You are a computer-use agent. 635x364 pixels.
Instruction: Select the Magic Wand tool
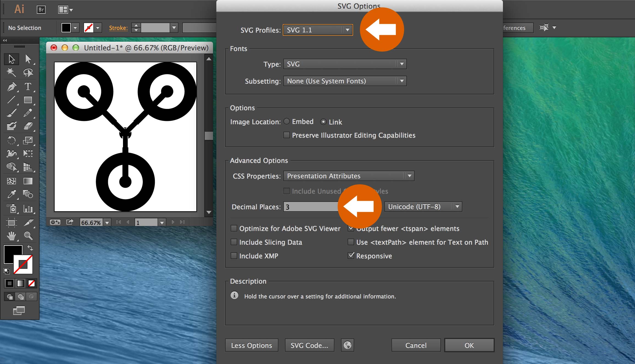coord(12,72)
